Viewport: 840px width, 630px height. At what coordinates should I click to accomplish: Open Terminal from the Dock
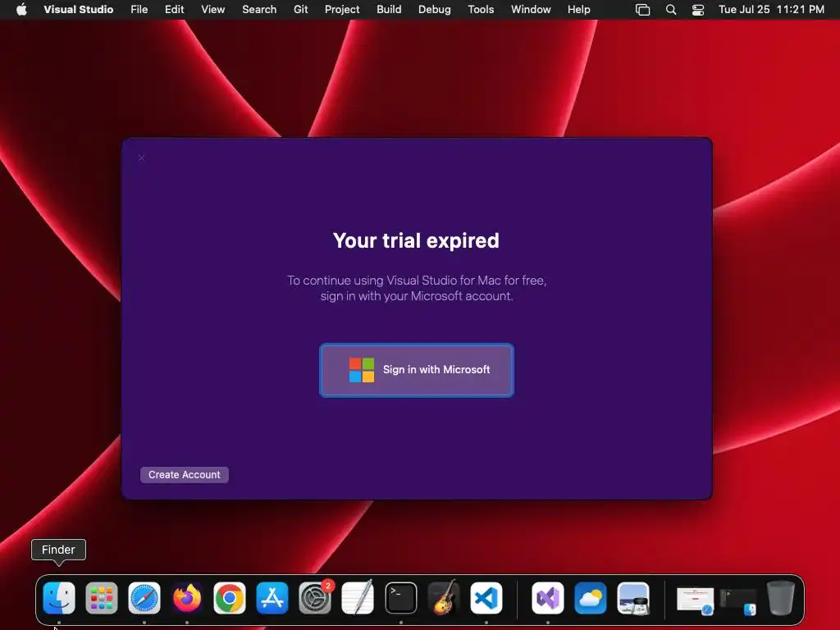pos(400,598)
